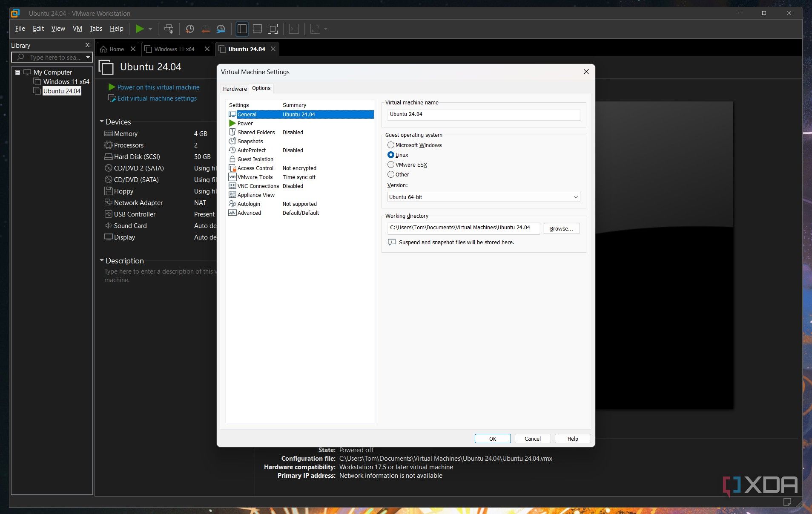The height and width of the screenshot is (514, 812).
Task: Enter full screen mode via toolbar icon
Action: tap(273, 29)
